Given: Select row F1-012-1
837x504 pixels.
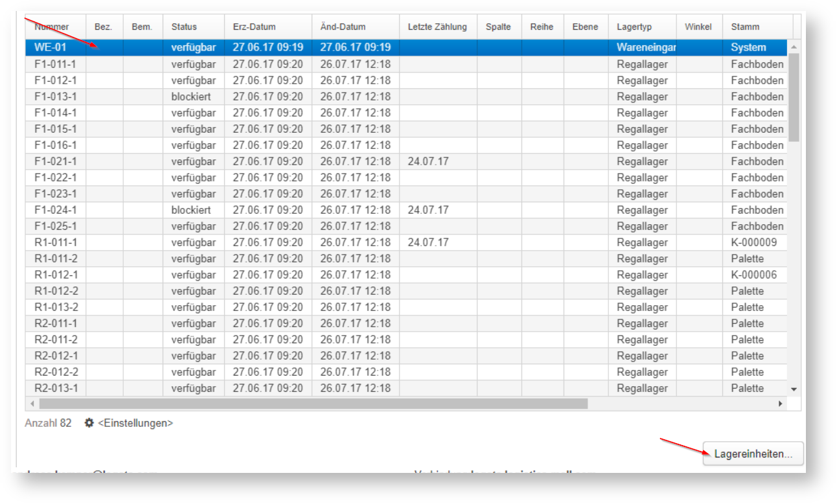Looking at the screenshot, I should [x=406, y=80].
